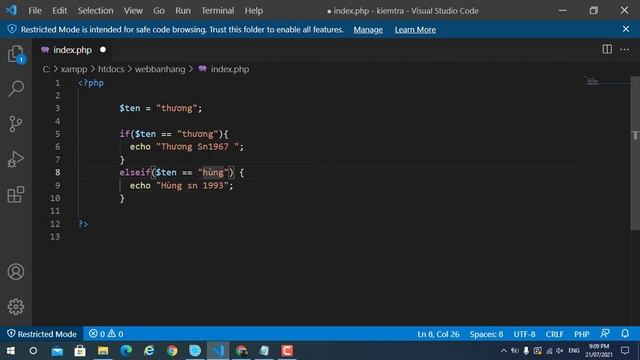Click the Manage link in banner
Image resolution: width=640 pixels, height=360 pixels.
[368, 30]
